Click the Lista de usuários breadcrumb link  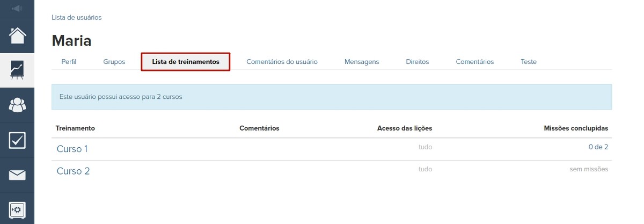click(x=76, y=18)
